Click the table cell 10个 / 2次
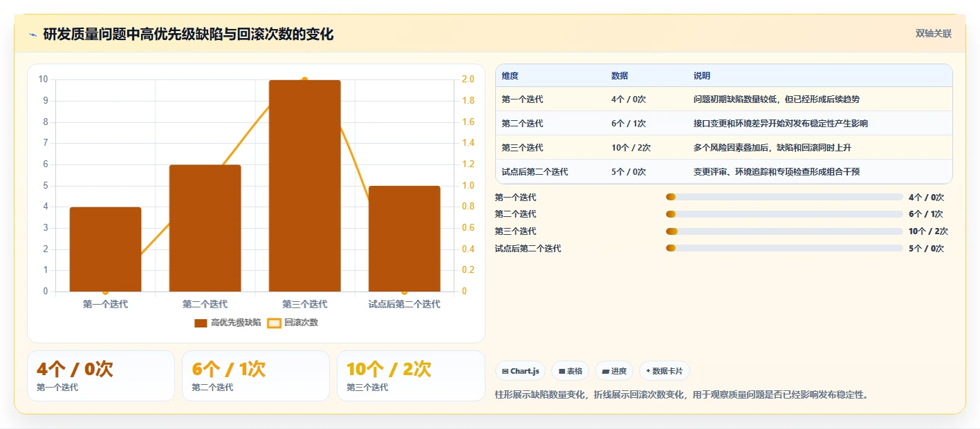Image resolution: width=980 pixels, height=429 pixels. 631,148
